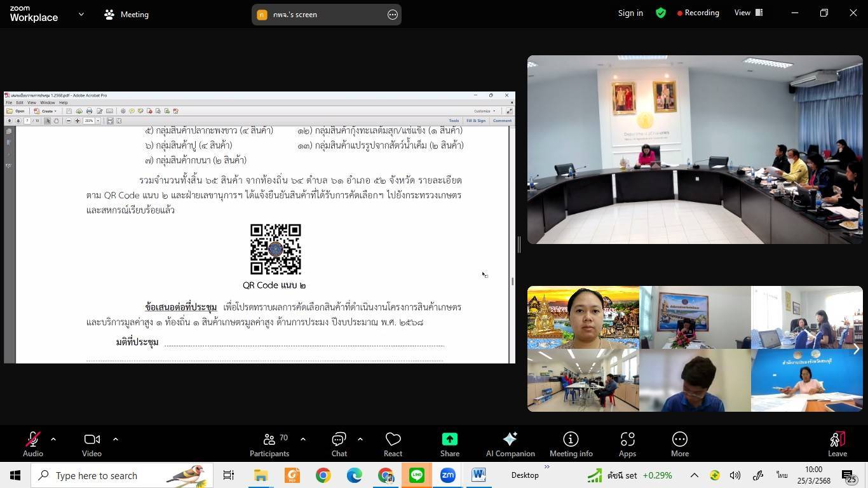Select the blue-wall office participant video
Image resolution: width=868 pixels, height=488 pixels.
(806, 380)
